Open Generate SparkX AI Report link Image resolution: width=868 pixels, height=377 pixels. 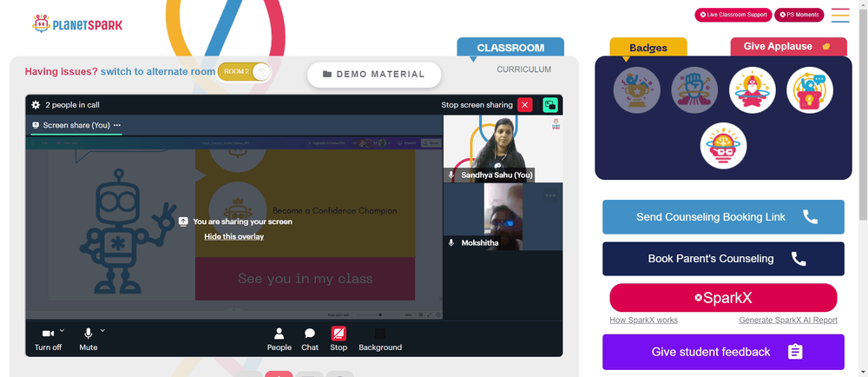coord(788,320)
